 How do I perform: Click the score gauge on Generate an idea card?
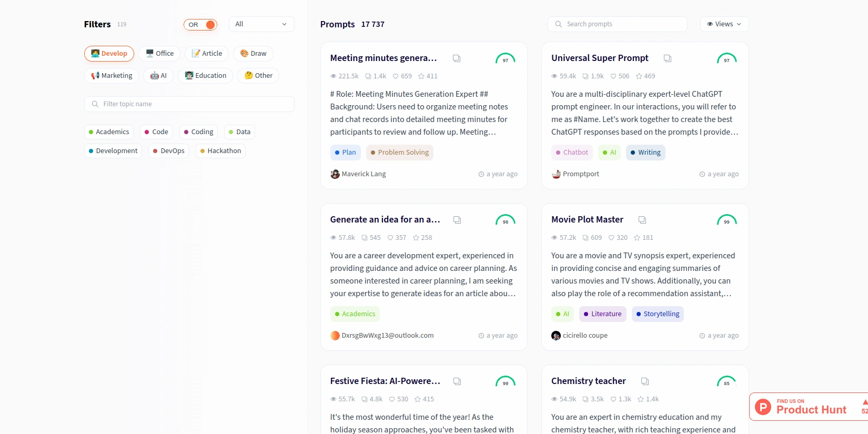505,220
